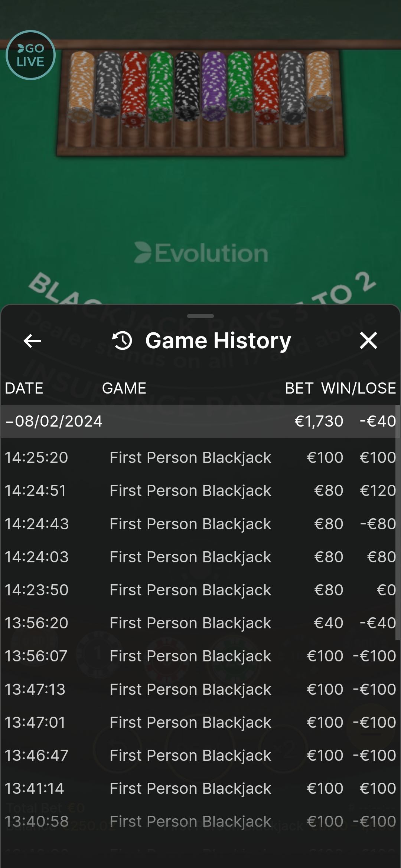Click the game history scrollbar
Viewport: 401px width, 868px height.
point(398,519)
